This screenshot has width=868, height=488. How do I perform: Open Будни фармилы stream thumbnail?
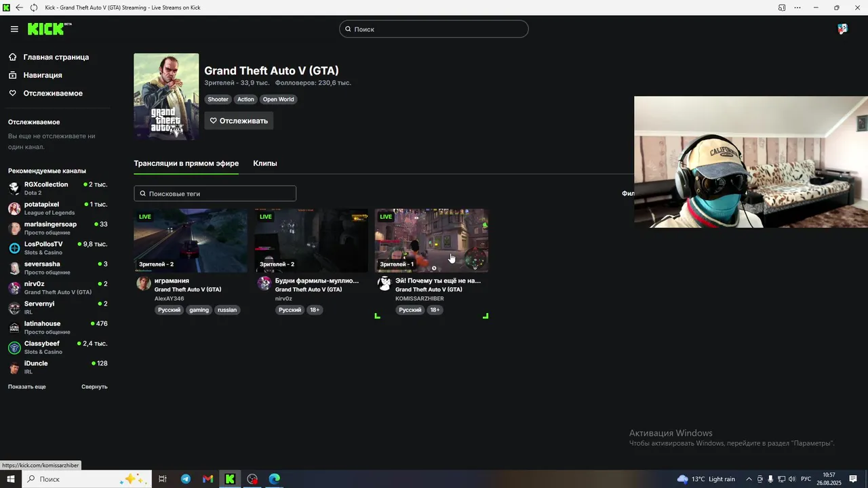click(311, 241)
